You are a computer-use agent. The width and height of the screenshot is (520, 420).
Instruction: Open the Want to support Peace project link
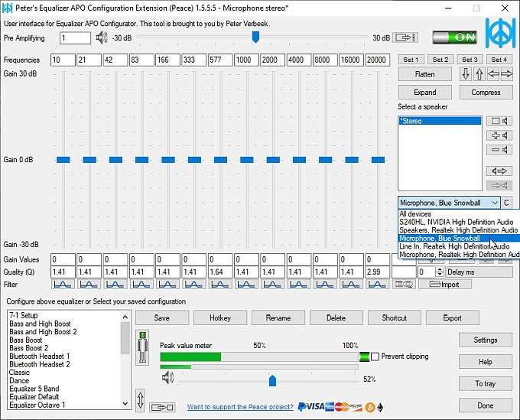tap(240, 407)
